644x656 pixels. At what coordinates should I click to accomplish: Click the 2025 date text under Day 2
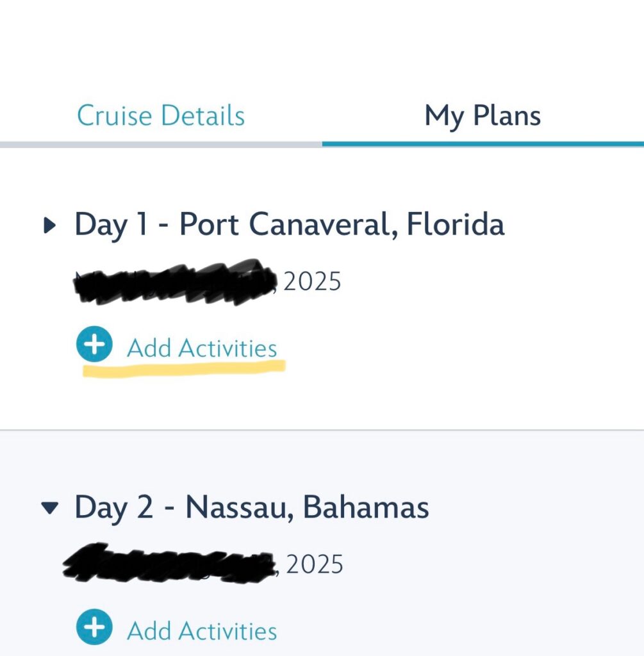click(314, 564)
